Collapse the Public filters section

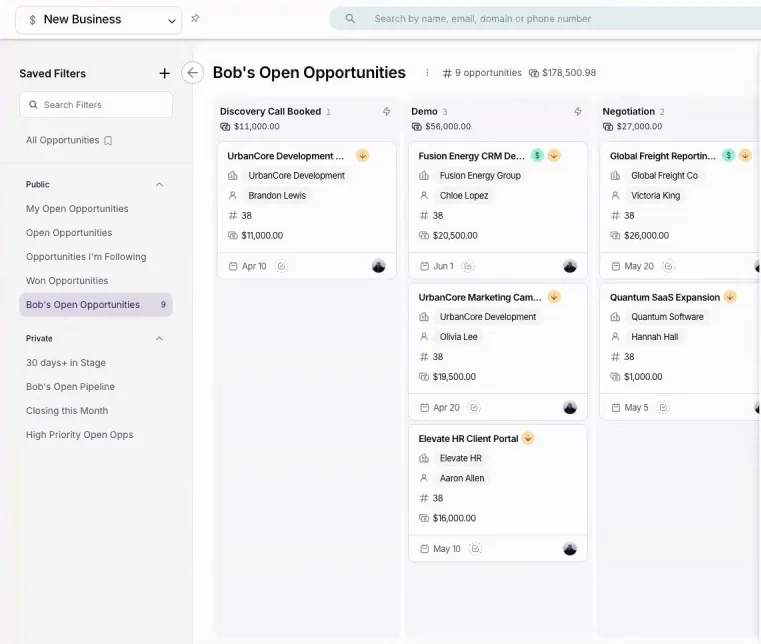point(159,184)
